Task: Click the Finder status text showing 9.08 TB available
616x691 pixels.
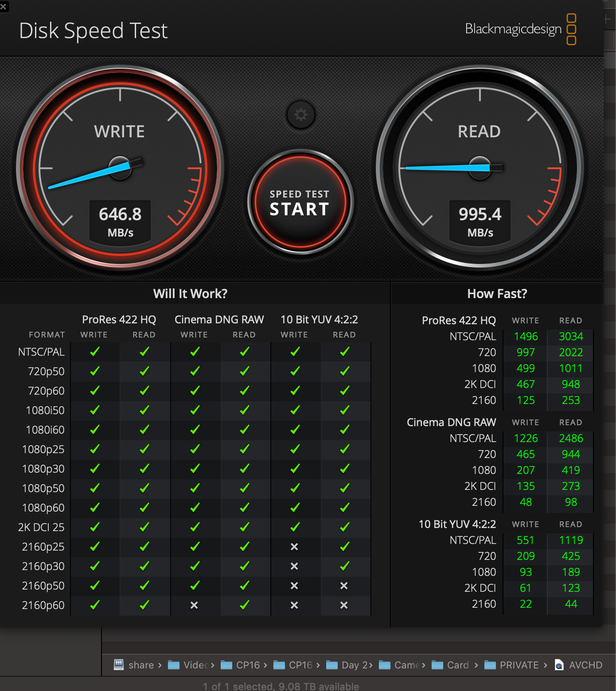Action: [281, 686]
